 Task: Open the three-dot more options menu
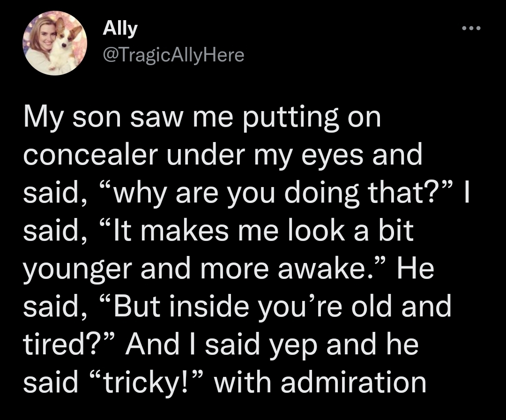point(471,29)
